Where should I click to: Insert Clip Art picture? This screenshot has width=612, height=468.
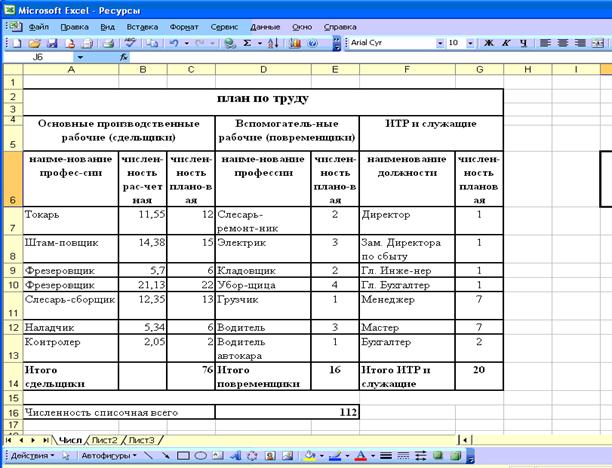click(270, 456)
